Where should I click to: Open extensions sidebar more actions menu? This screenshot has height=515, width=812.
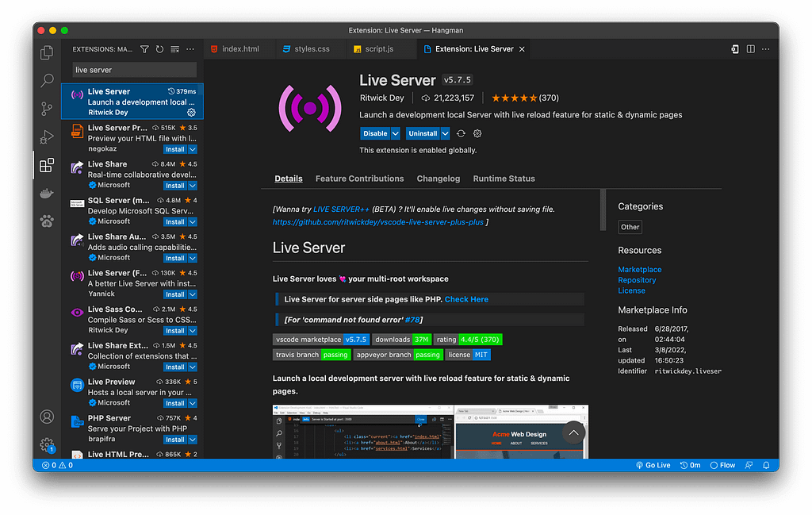(190, 49)
